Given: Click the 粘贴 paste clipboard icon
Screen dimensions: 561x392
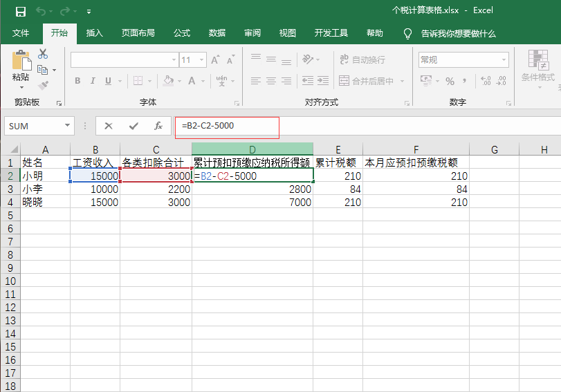Looking at the screenshot, I should coord(21,59).
